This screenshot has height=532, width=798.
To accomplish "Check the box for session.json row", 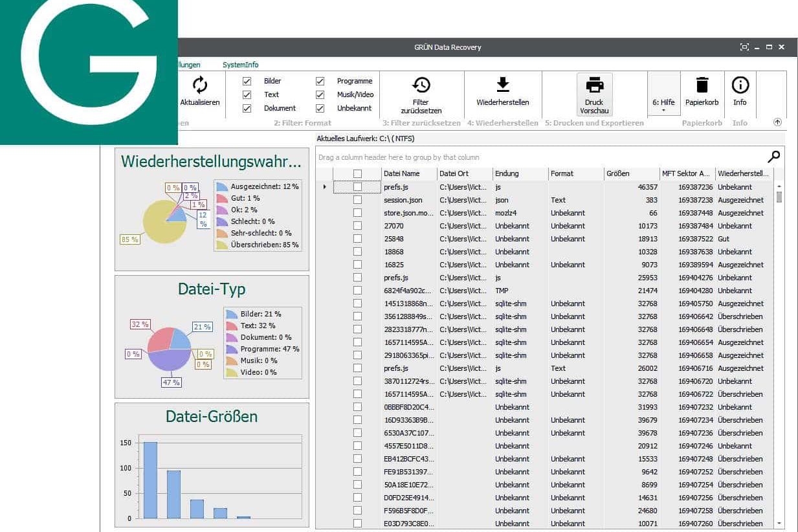I will [357, 200].
